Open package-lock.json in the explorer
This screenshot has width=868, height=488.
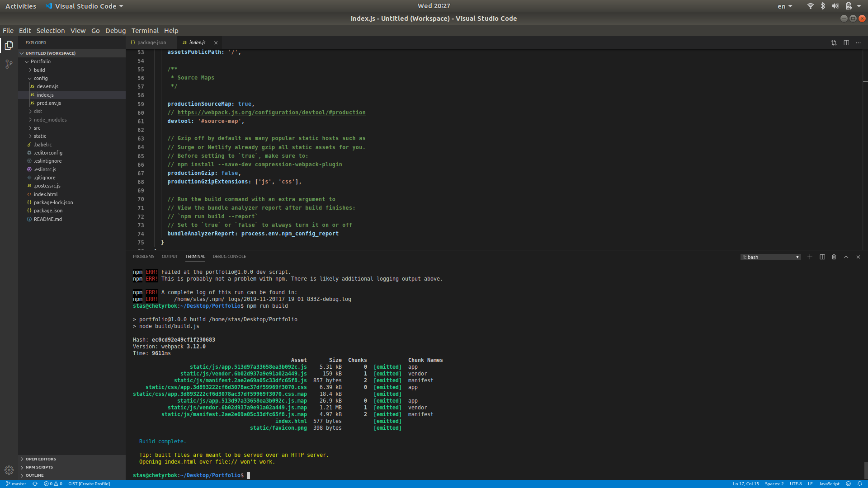pos(72,202)
